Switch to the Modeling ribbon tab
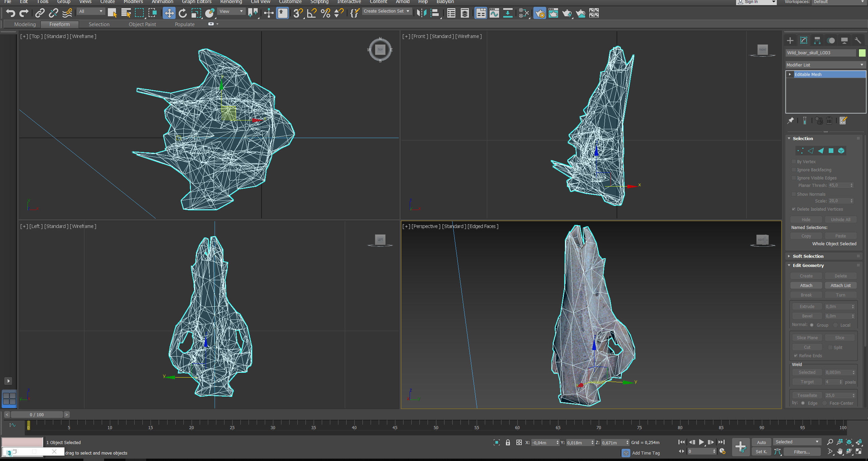The width and height of the screenshot is (868, 461). (25, 24)
